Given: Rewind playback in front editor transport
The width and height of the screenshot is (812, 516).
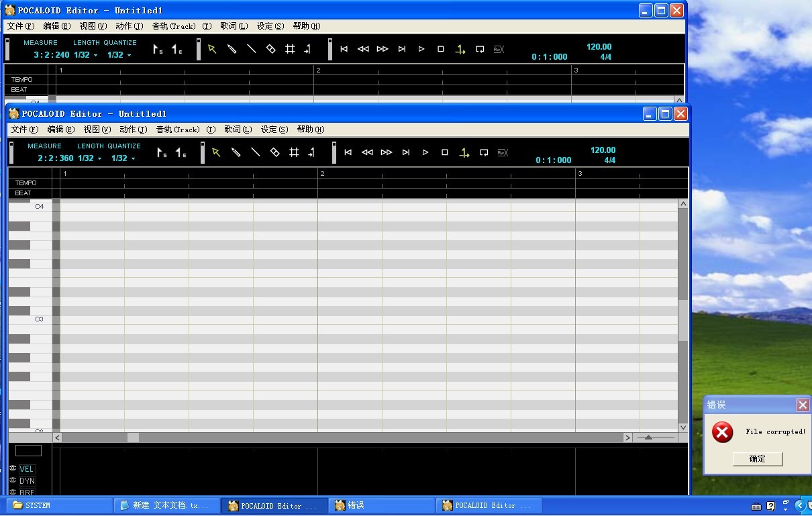Looking at the screenshot, I should 367,152.
